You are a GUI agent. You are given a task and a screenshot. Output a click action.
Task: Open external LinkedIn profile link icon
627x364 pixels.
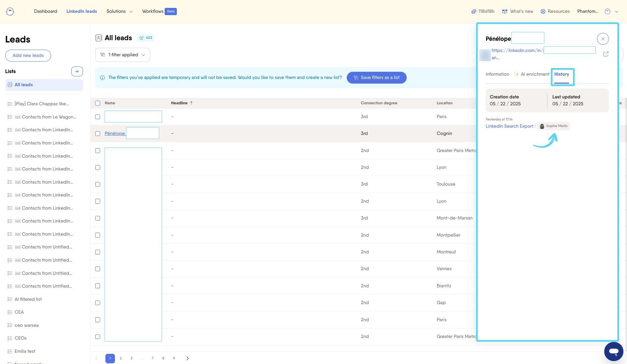tap(606, 54)
